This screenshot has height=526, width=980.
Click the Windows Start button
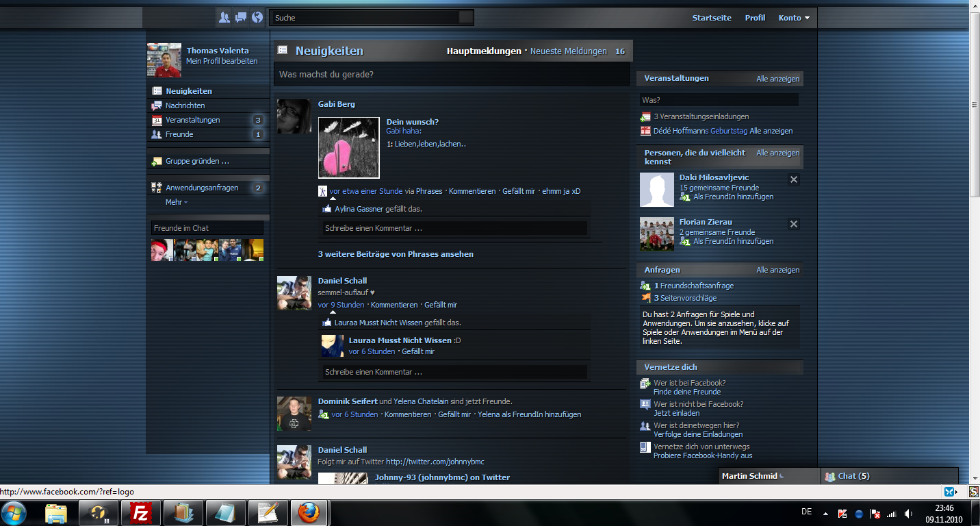coord(14,512)
